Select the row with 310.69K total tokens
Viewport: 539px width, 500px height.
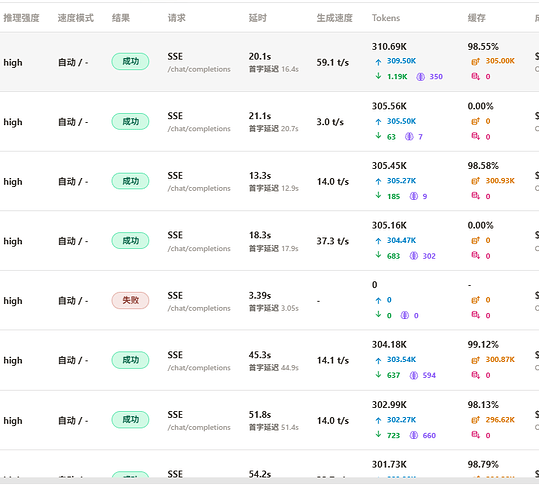point(270,62)
